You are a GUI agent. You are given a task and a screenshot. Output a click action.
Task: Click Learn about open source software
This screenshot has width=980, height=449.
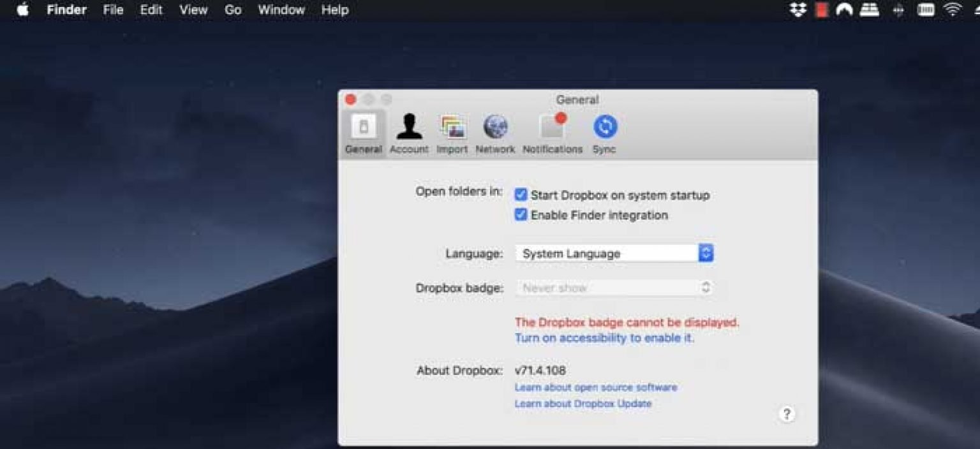[596, 387]
